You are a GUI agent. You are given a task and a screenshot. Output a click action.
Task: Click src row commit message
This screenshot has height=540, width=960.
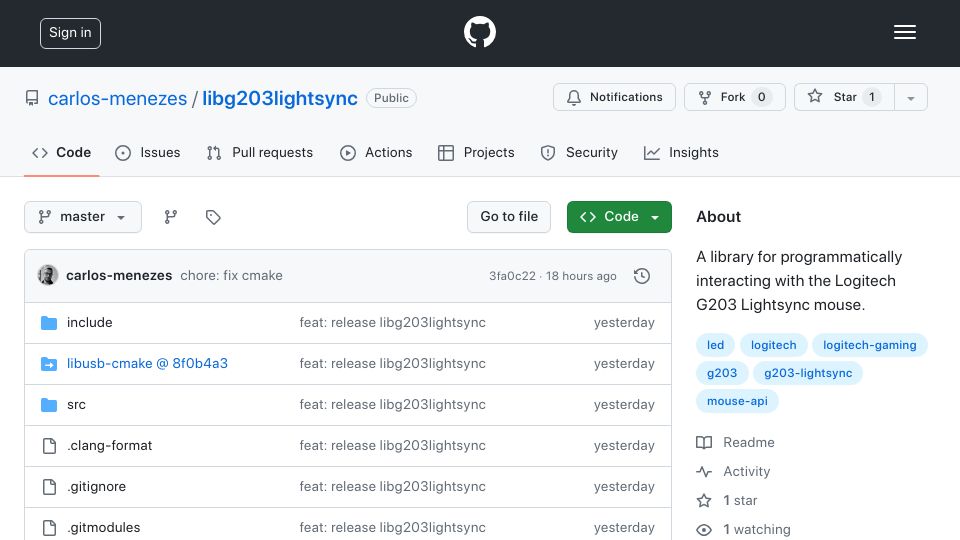(392, 405)
